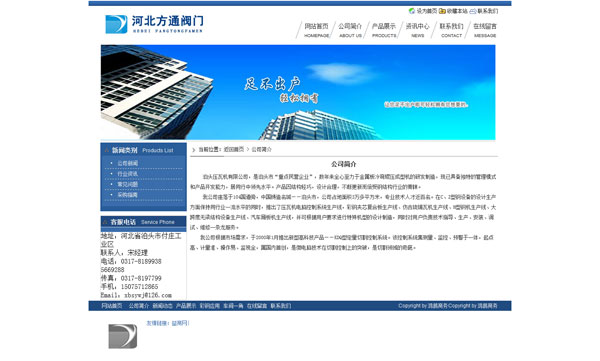The width and height of the screenshot is (600, 361).
Task: Go to the PRODUCTS navigation item
Action: click(384, 30)
